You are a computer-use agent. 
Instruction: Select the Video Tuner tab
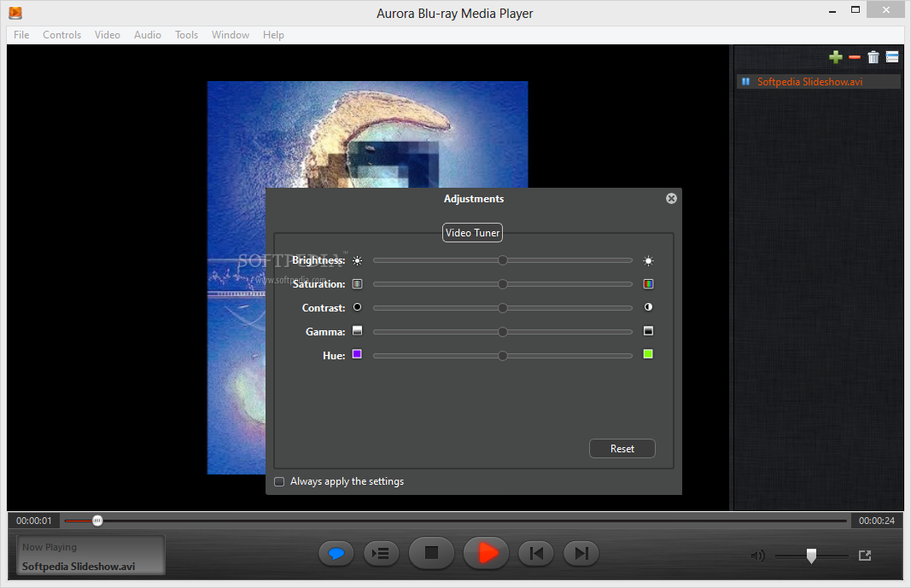pyautogui.click(x=472, y=233)
